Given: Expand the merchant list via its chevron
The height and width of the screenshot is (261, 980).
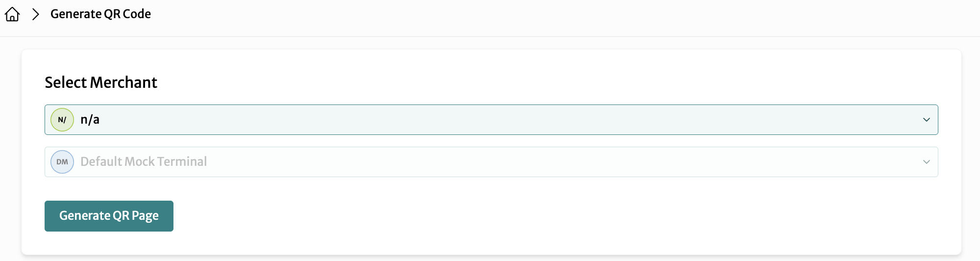Looking at the screenshot, I should pos(926,120).
